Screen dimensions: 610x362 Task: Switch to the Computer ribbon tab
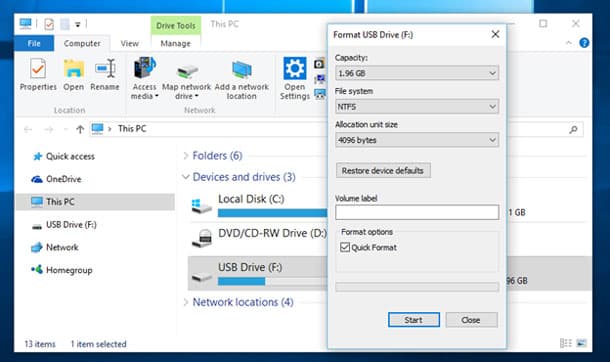(x=82, y=43)
